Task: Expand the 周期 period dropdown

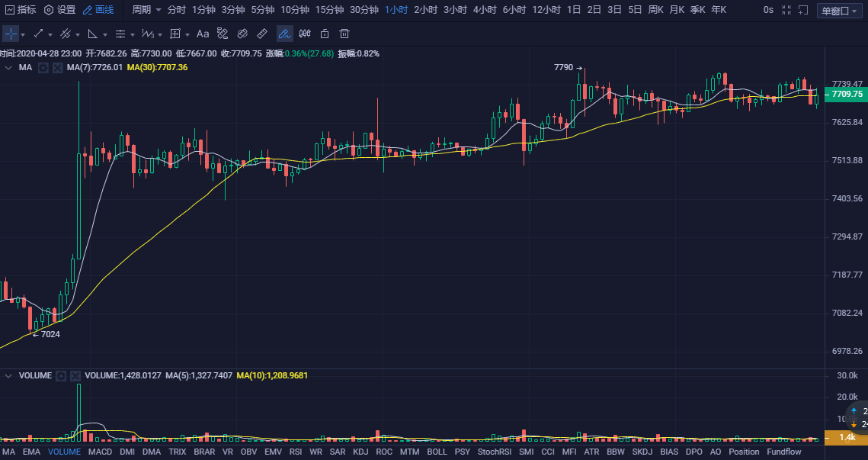Action: click(x=146, y=10)
